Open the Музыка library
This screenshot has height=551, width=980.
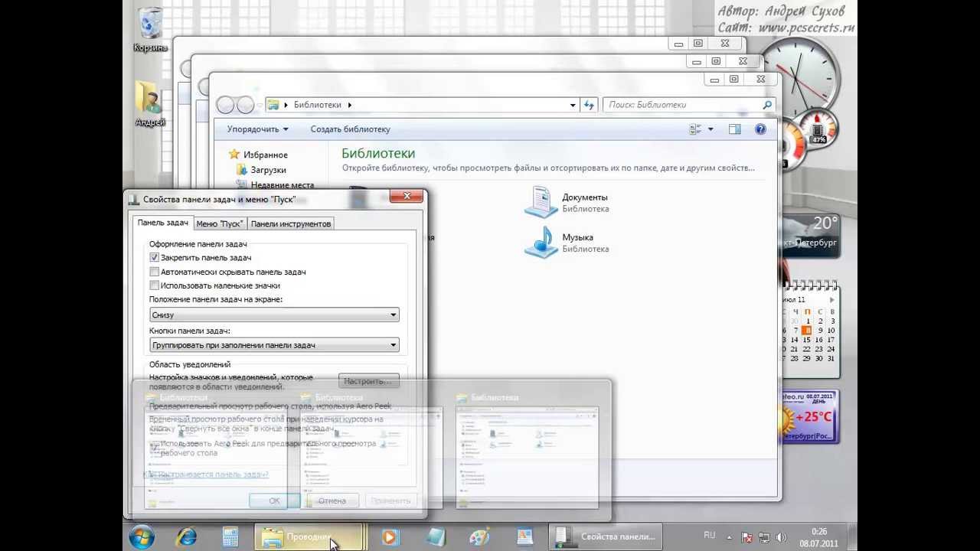tap(567, 243)
